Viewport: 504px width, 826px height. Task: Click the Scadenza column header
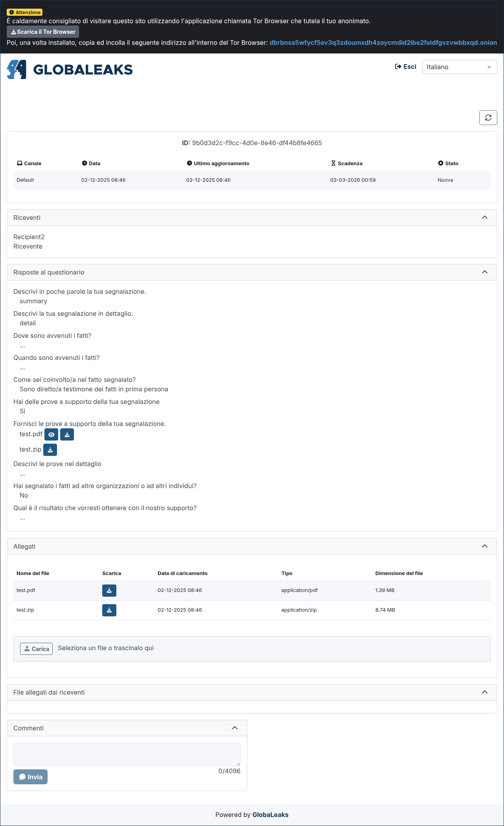[x=346, y=163]
